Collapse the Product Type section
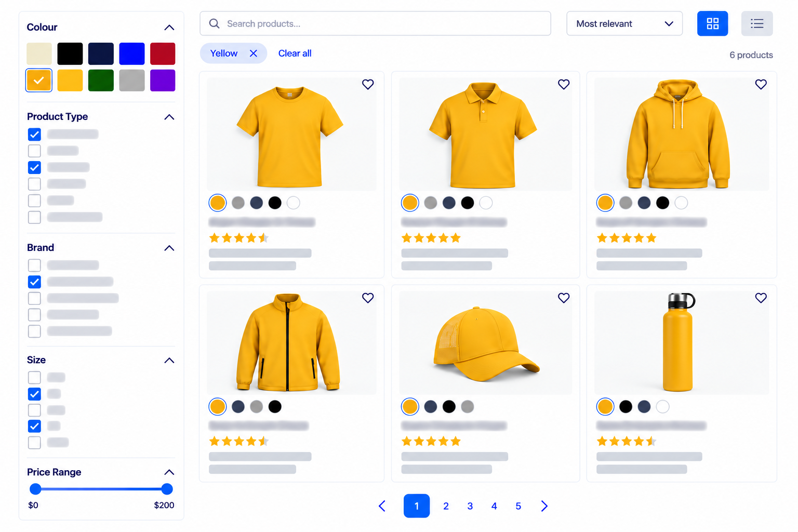 coord(169,117)
